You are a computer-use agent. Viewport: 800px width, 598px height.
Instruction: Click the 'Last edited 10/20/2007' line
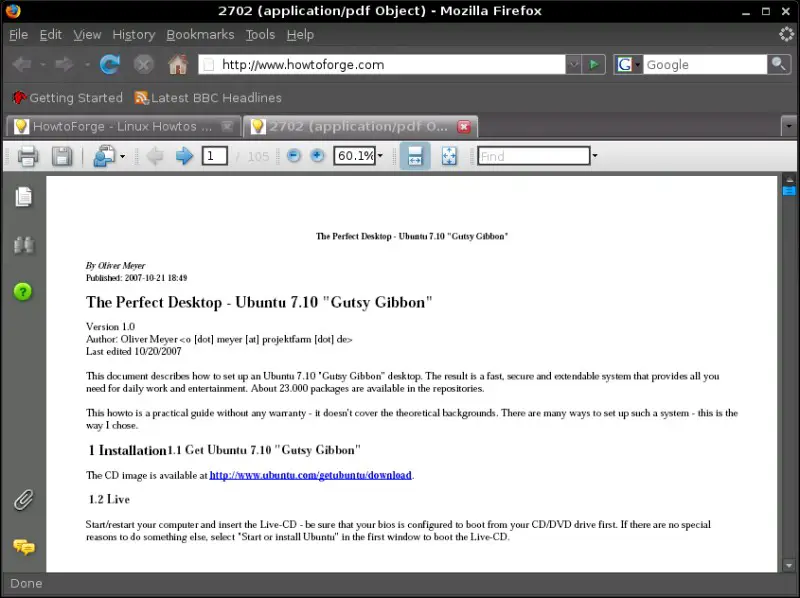[134, 351]
